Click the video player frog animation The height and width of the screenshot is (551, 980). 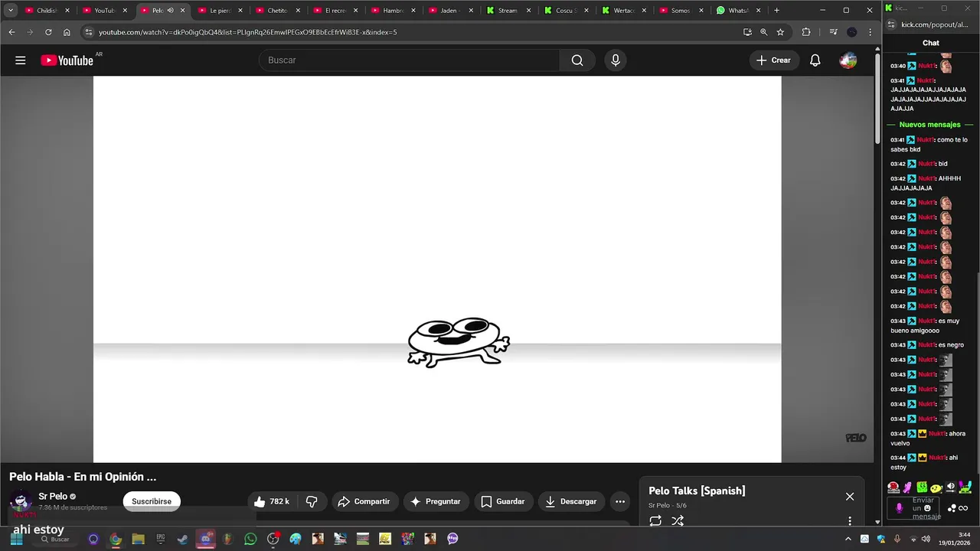click(458, 343)
